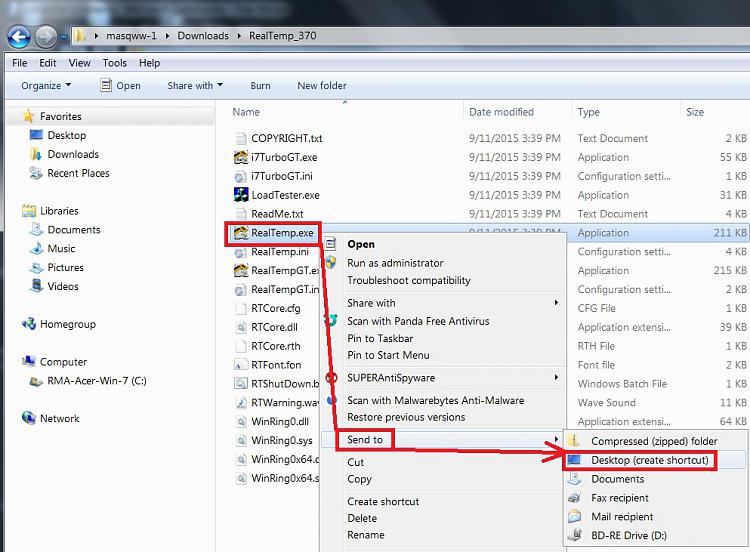Choose Pin to Taskbar

pyautogui.click(x=380, y=338)
